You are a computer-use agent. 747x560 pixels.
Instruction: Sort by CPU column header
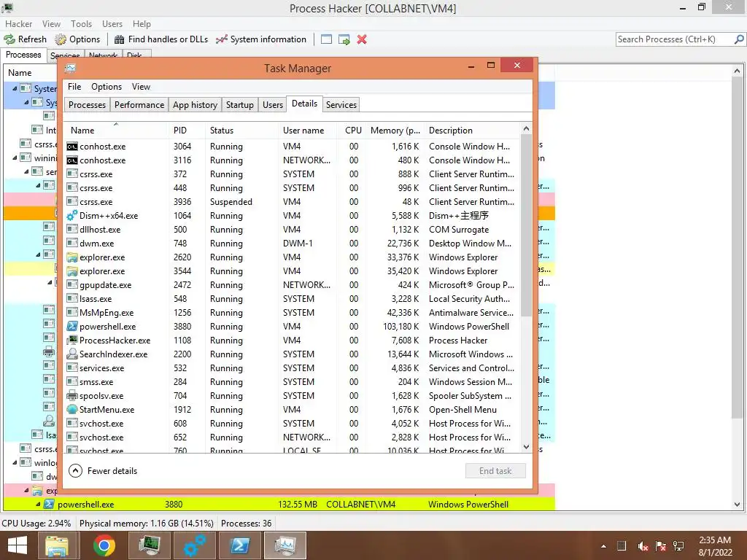click(x=353, y=131)
